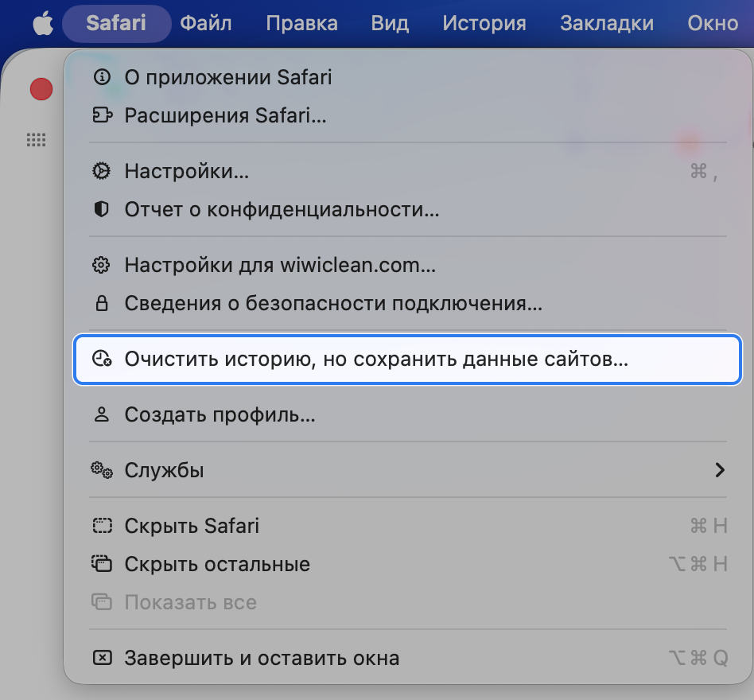Click the double gears Службы icon
The height and width of the screenshot is (700, 754).
(x=102, y=470)
